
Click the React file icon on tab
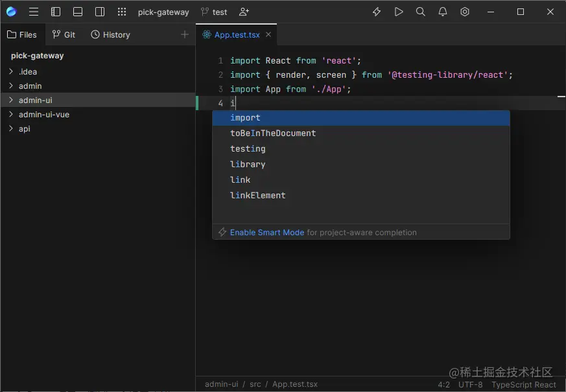pyautogui.click(x=206, y=34)
